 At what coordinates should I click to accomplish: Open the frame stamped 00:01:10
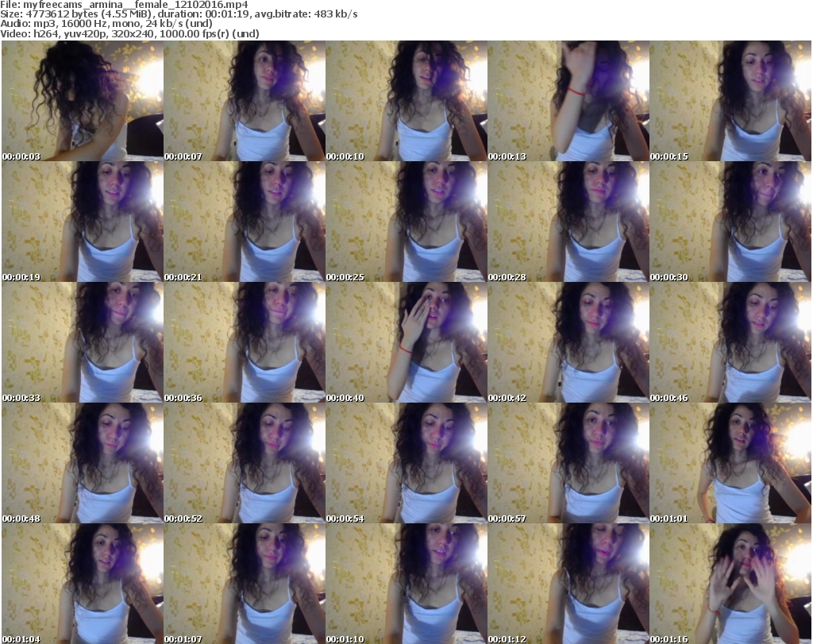point(406,584)
